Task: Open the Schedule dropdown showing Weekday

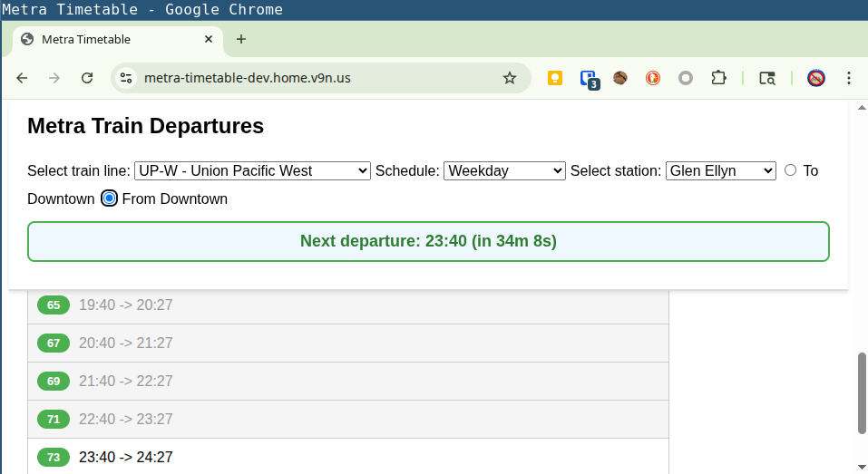Action: 504,170
